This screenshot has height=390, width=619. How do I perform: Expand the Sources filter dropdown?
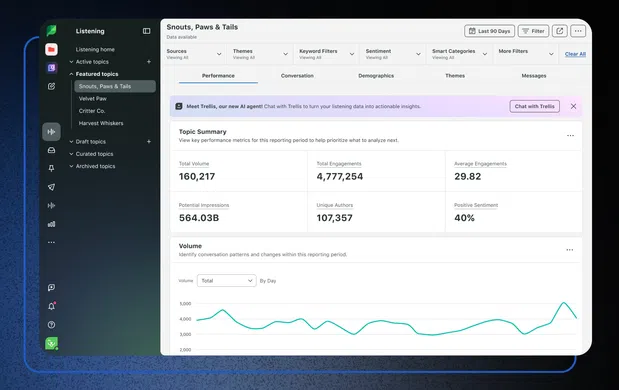point(194,54)
